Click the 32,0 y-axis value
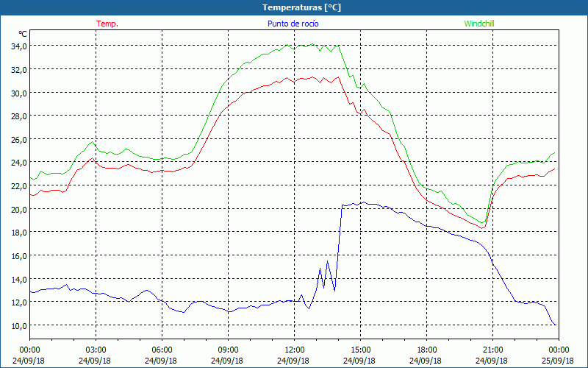The height and width of the screenshot is (368, 588). [x=18, y=69]
